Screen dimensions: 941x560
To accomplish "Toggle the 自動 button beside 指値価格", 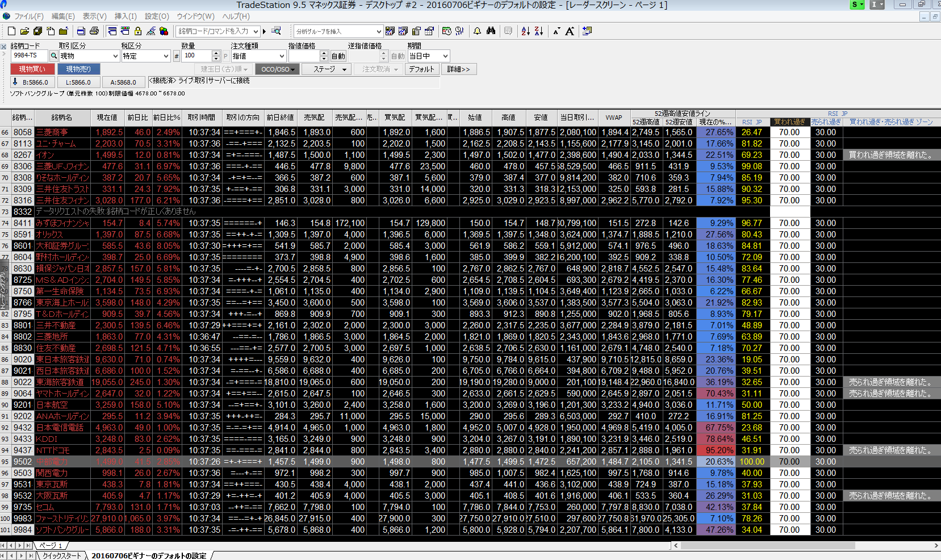I will [338, 56].
